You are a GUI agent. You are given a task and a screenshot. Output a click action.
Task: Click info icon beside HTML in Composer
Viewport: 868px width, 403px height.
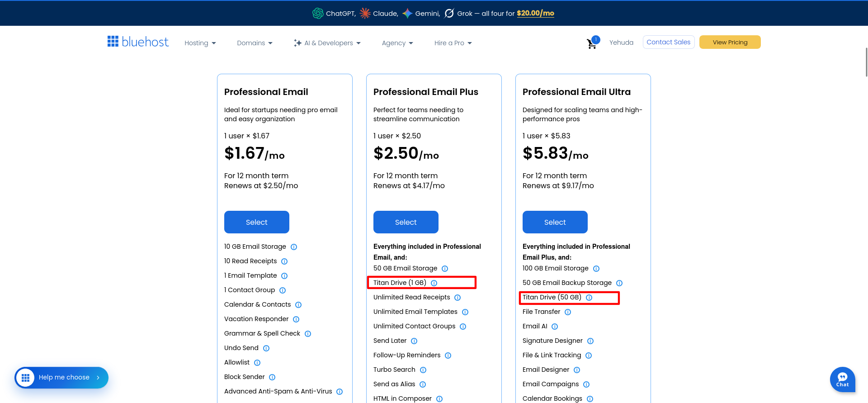[439, 399]
